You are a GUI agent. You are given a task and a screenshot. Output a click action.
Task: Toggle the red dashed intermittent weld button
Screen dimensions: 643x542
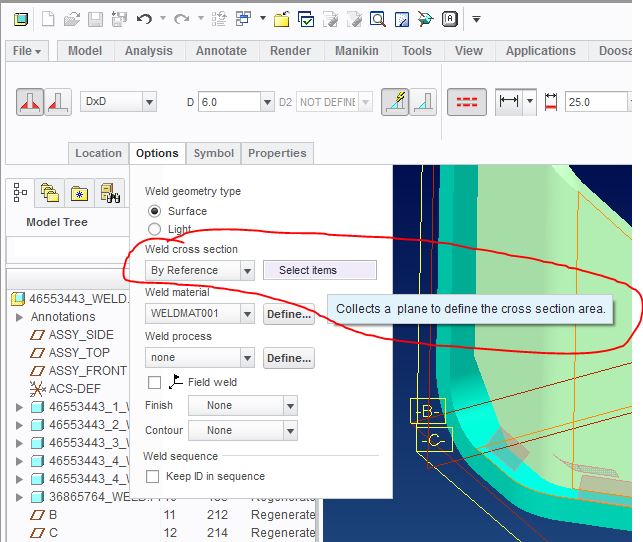(x=467, y=102)
